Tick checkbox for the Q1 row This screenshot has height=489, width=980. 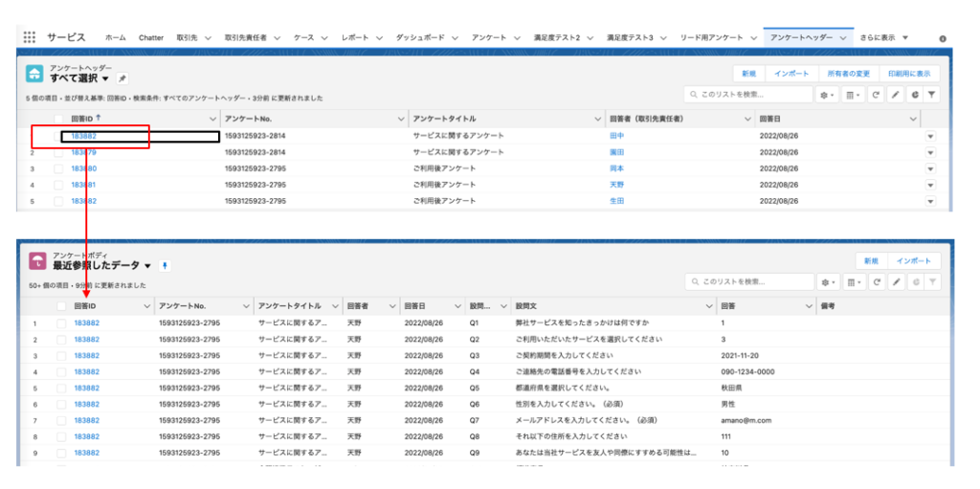(x=61, y=323)
